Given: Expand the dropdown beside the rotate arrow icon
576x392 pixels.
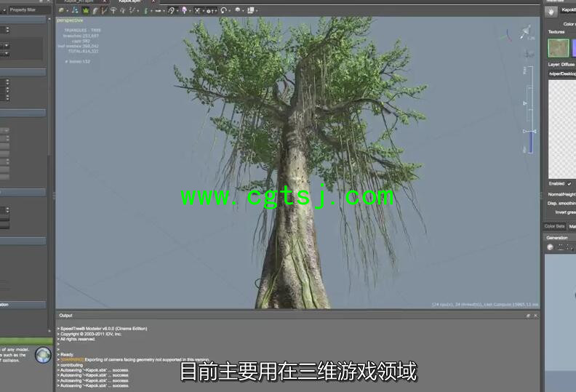Looking at the screenshot, I should tap(230, 11).
